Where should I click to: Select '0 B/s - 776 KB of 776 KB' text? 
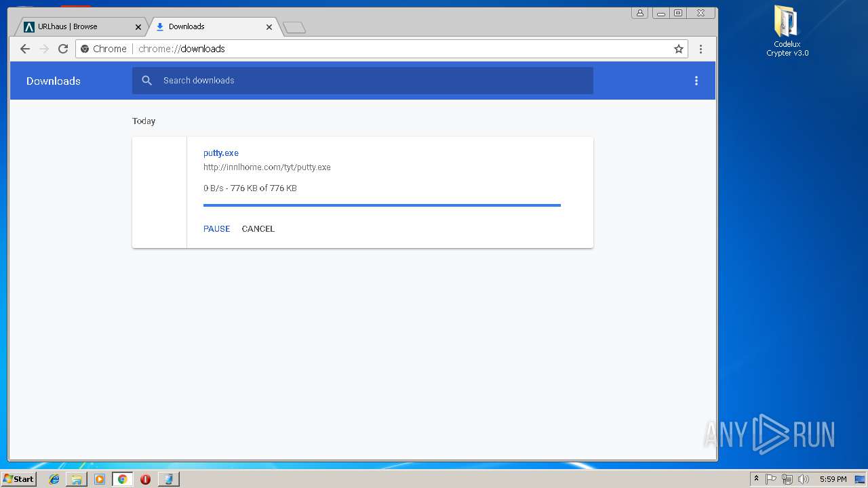250,188
